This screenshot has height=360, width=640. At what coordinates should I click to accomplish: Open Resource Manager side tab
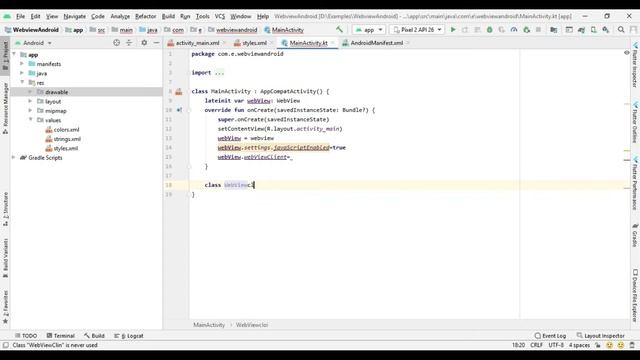coord(5,108)
